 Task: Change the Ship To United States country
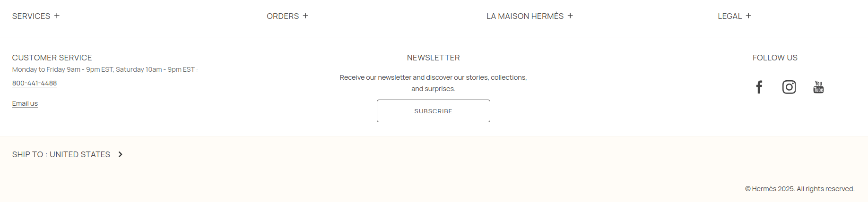coord(61,154)
